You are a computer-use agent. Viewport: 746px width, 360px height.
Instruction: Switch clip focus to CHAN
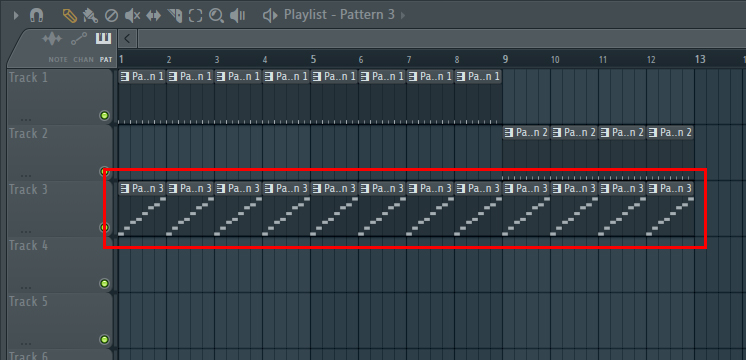(x=83, y=60)
